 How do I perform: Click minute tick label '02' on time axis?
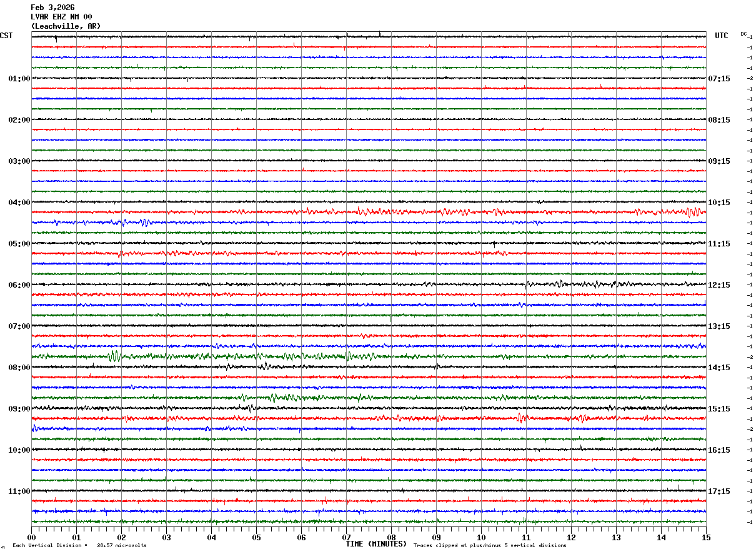coord(121,537)
